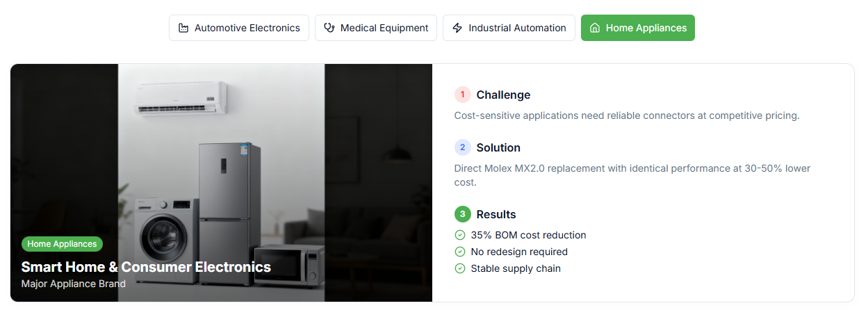Click the checkmark beside Stable supply chain
This screenshot has height=317, width=868.
[460, 268]
